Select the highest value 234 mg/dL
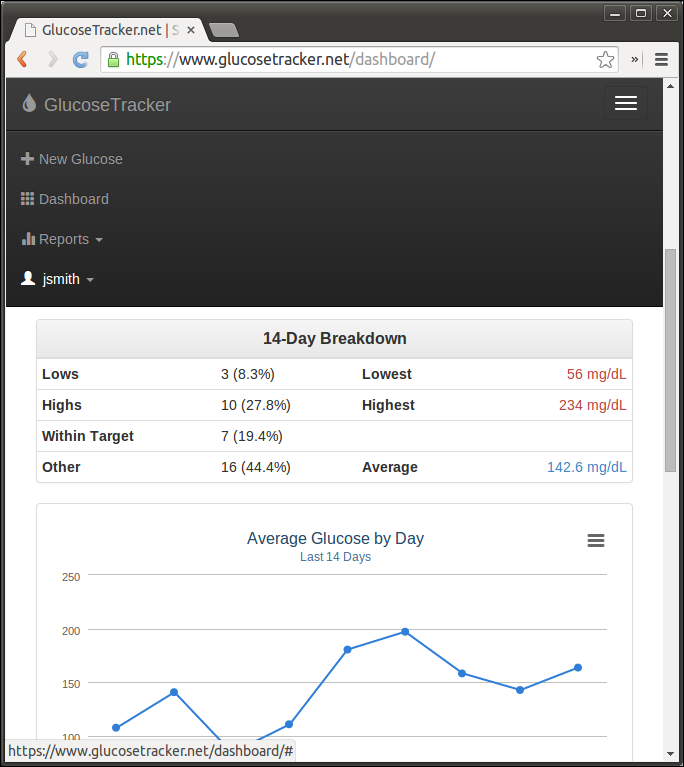Viewport: 684px width, 767px height. click(x=593, y=405)
